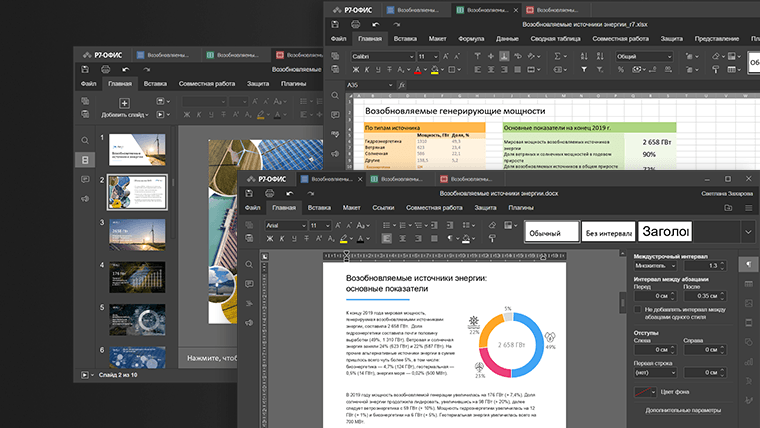The height and width of the screenshot is (428, 760).
Task: Open paragraph settings icon in the right panel
Action: (747, 264)
